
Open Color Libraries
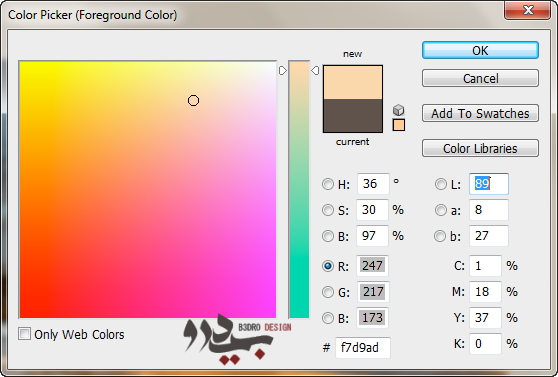[480, 148]
